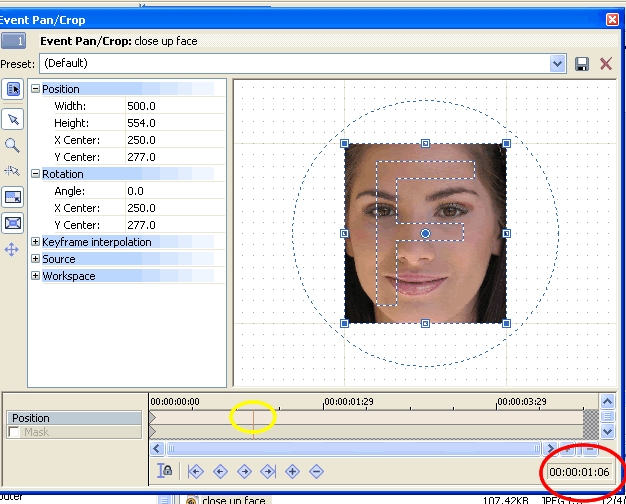Toggle Size About Center icon
Viewport: 626px width, 504px height.
(14, 223)
